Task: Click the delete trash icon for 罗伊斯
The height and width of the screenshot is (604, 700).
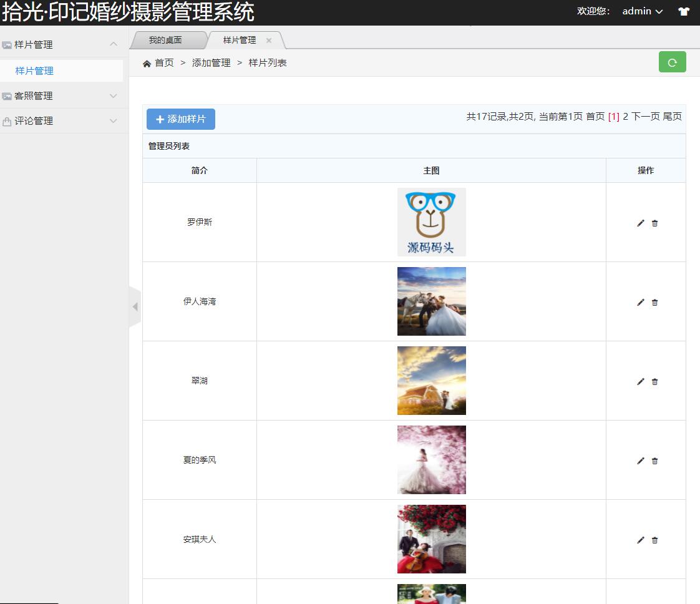Action: tap(654, 223)
